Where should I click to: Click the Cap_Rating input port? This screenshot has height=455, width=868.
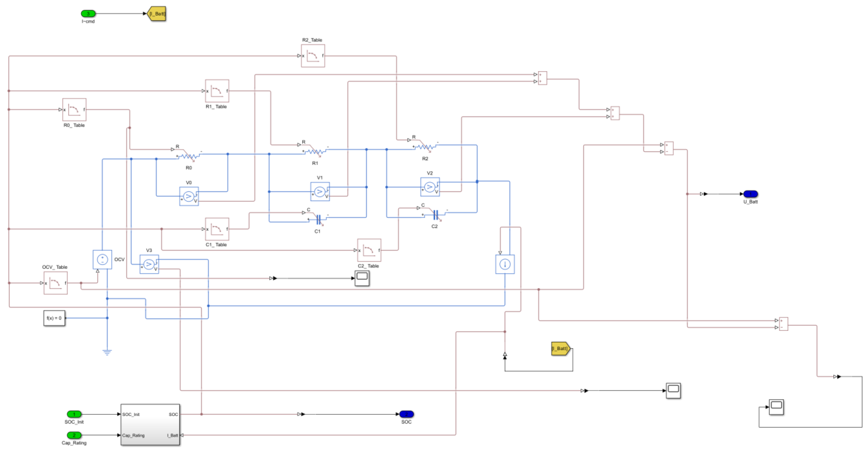tap(74, 435)
